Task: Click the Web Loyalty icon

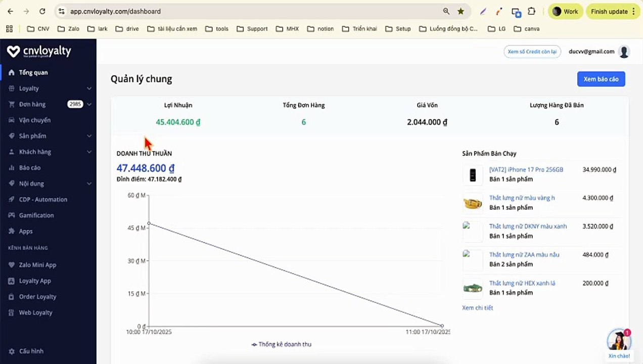Action: tap(12, 313)
